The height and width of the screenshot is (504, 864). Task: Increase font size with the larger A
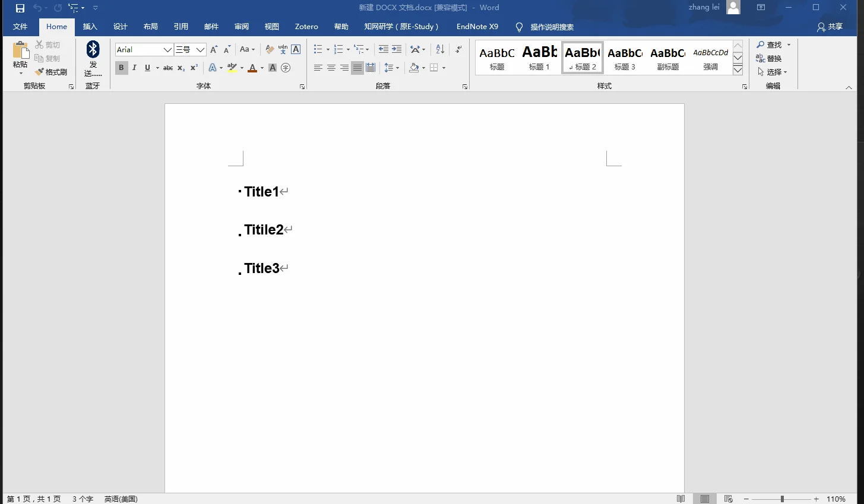pyautogui.click(x=214, y=49)
